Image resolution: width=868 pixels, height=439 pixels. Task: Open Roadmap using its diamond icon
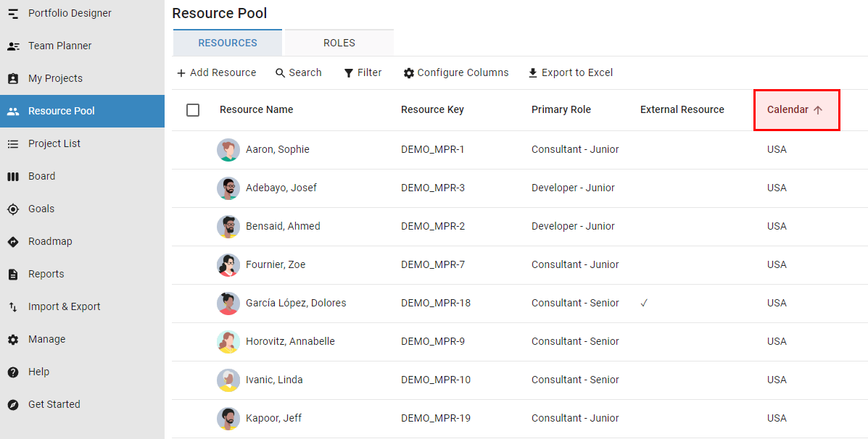point(13,242)
